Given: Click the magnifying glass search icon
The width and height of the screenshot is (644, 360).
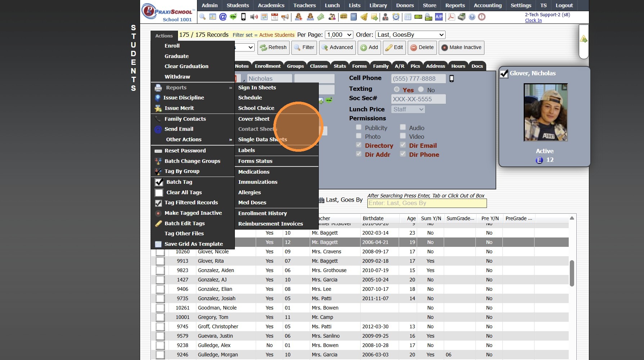Looking at the screenshot, I should tap(202, 17).
